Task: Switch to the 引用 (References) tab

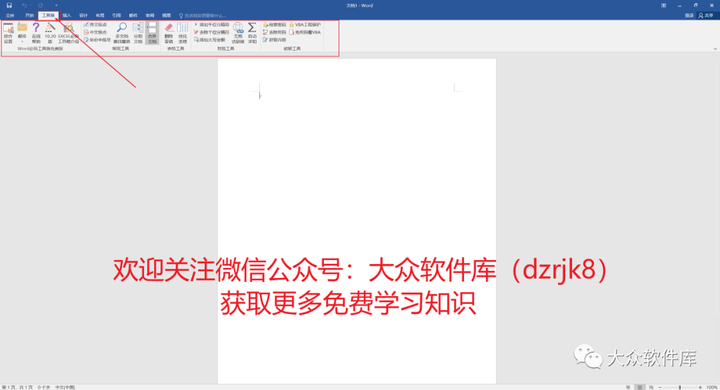Action: point(117,16)
